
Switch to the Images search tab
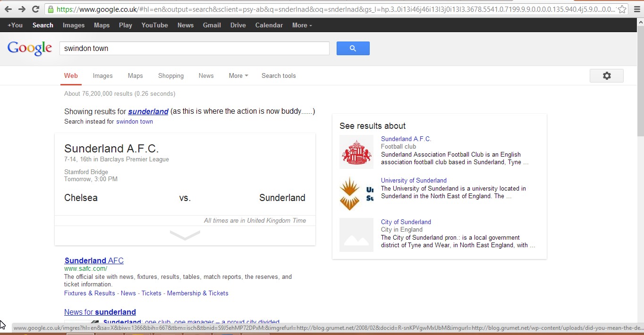coord(102,75)
